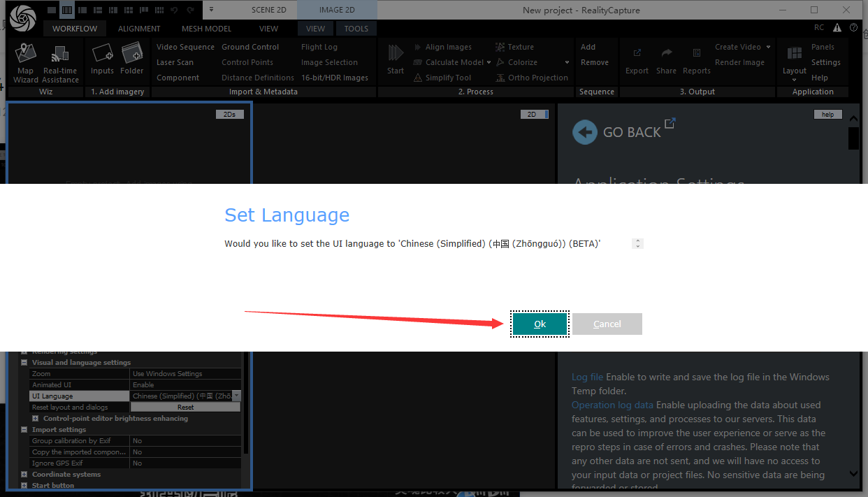Screen dimensions: 868x497
Task: Click the RealityCapture logo button
Action: point(22,17)
